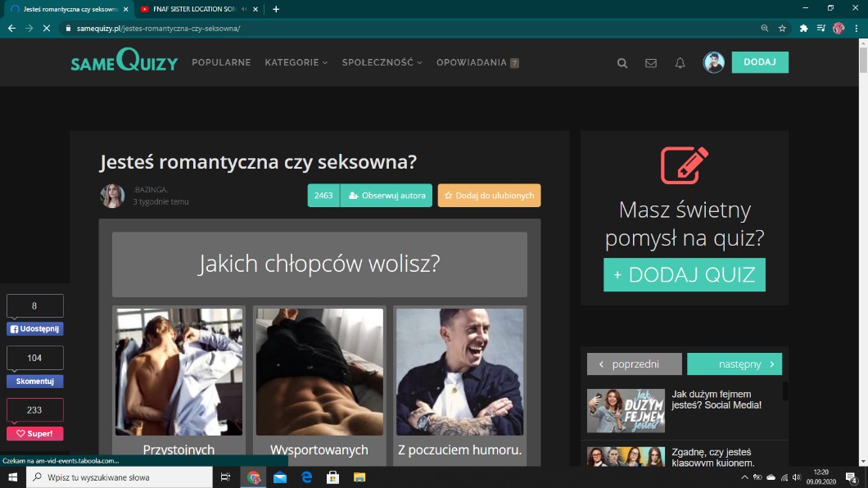Open the notifications bell icon
Screen dimensions: 868x488
pos(680,63)
